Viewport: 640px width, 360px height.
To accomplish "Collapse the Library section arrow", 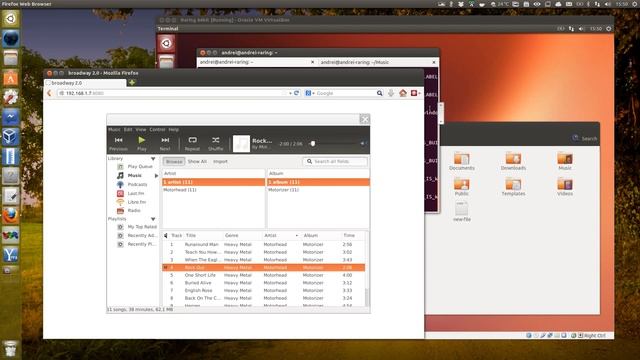I will (x=153, y=159).
